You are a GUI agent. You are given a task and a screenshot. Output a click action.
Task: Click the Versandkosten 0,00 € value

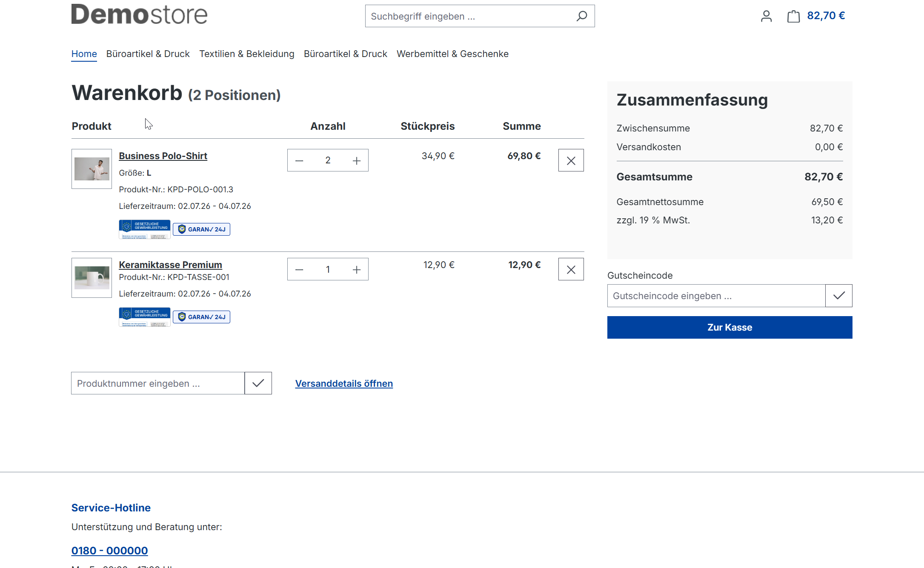[829, 147]
